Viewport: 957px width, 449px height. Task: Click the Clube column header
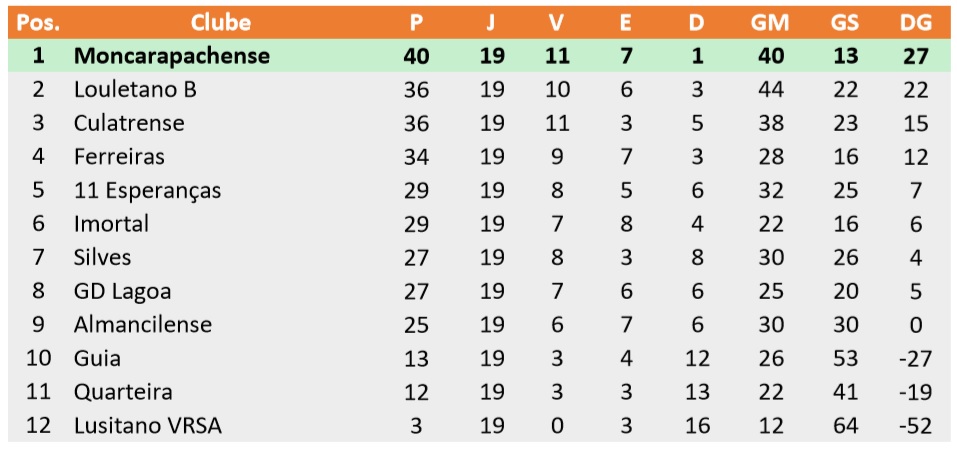click(220, 23)
